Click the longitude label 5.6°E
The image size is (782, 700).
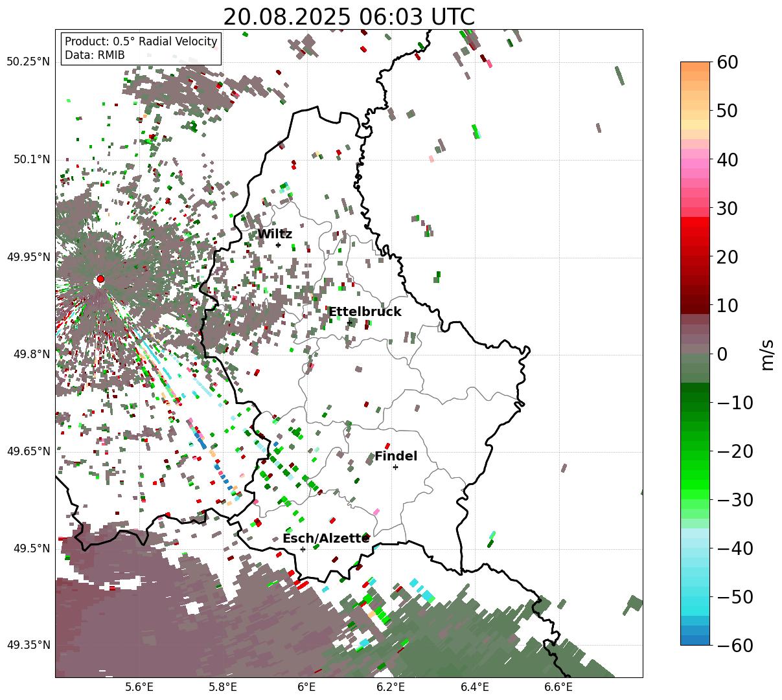(139, 686)
